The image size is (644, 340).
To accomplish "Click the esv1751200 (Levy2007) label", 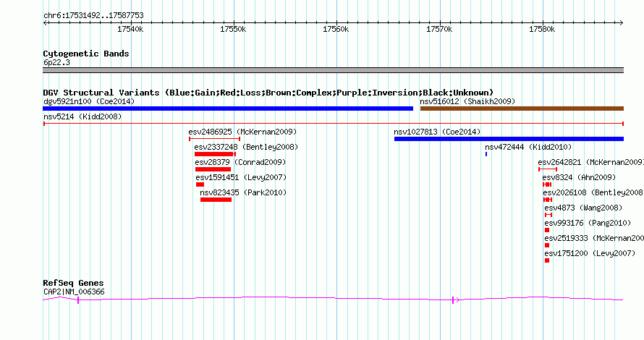I will click(x=590, y=253).
